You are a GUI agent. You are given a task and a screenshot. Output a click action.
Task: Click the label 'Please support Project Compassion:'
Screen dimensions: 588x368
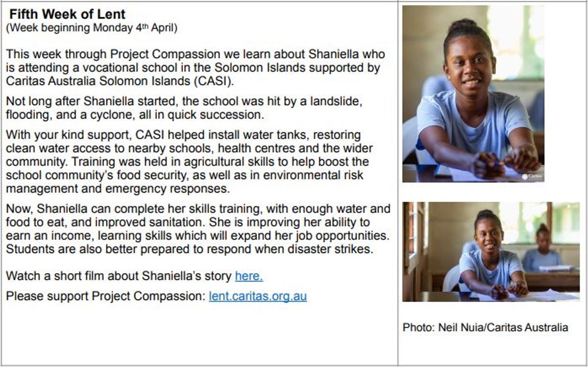[105, 297]
